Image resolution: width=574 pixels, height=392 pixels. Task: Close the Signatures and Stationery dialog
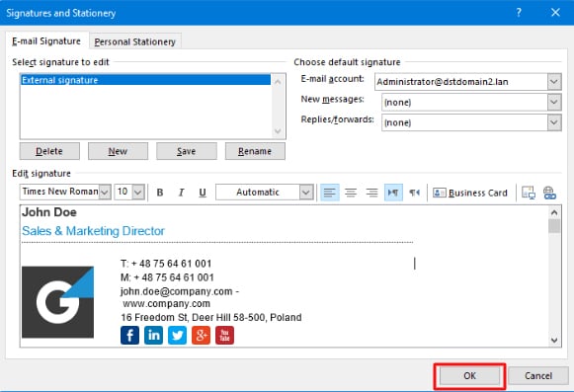555,13
